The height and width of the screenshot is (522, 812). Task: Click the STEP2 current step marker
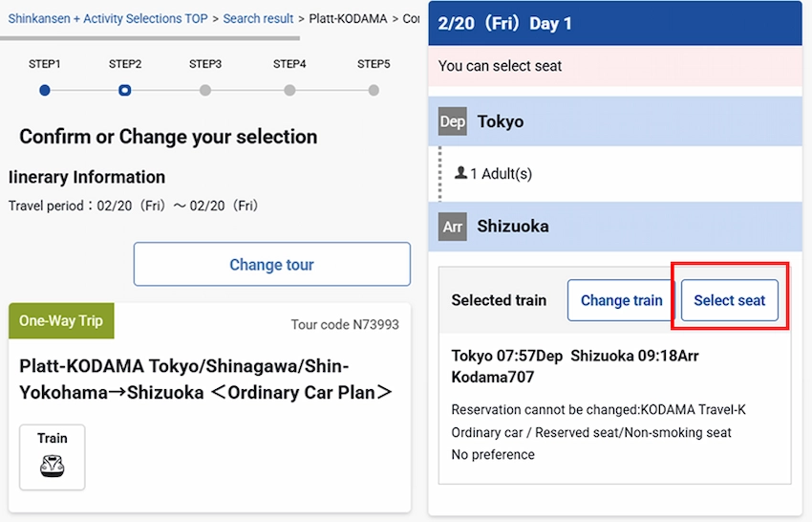(x=125, y=91)
